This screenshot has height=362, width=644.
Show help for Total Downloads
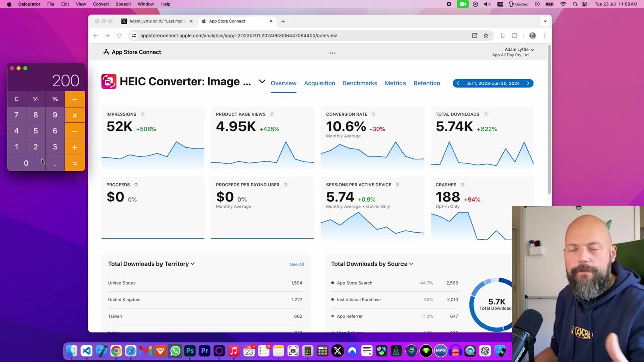486,114
